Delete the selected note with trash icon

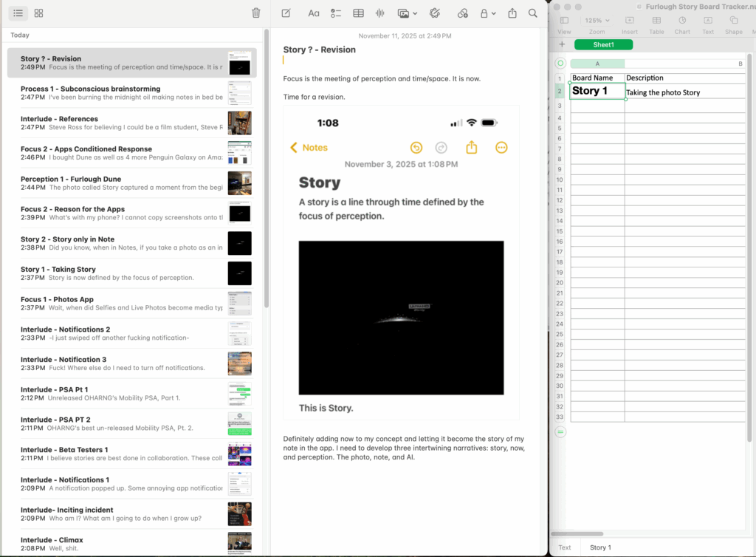tap(256, 13)
